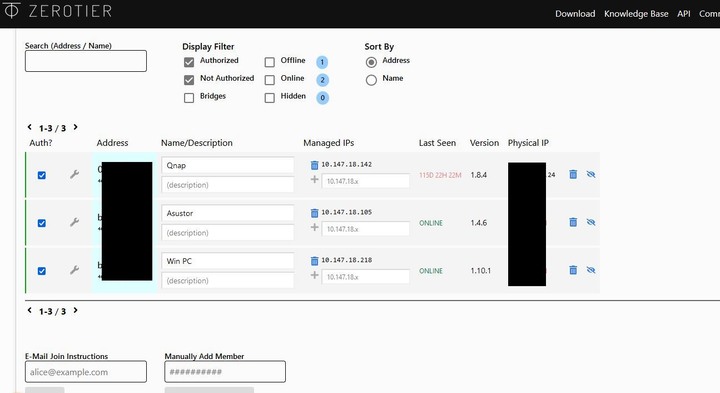Click the E-Mail Join Instructions field
The image size is (720, 393).
click(x=86, y=372)
